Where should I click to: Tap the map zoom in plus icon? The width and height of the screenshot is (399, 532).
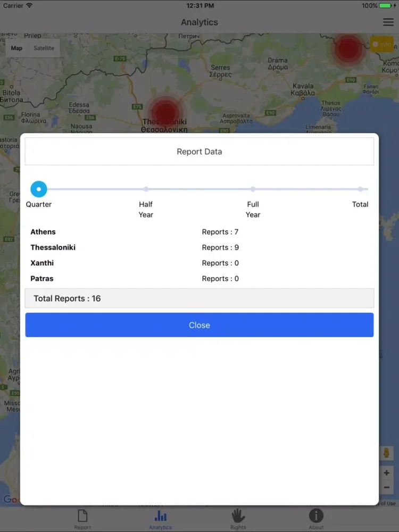386,472
